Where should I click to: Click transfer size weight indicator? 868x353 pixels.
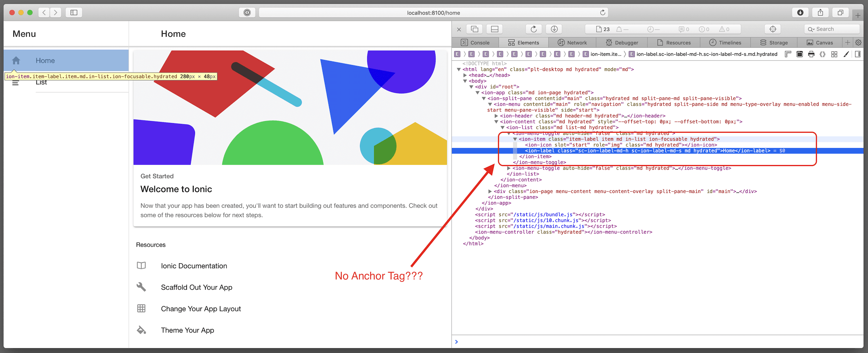(x=622, y=29)
